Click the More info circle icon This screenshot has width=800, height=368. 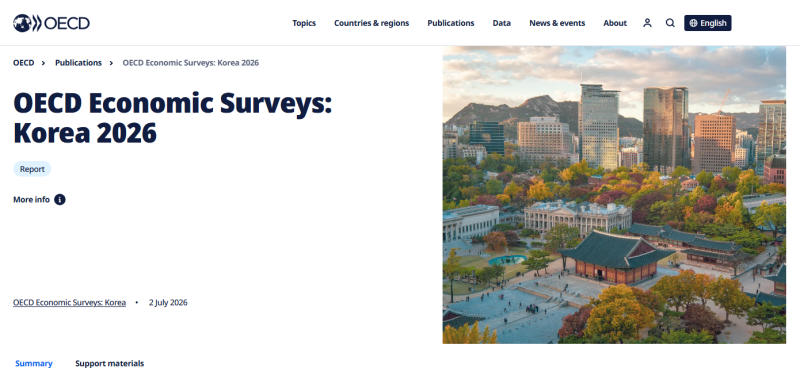click(x=60, y=200)
